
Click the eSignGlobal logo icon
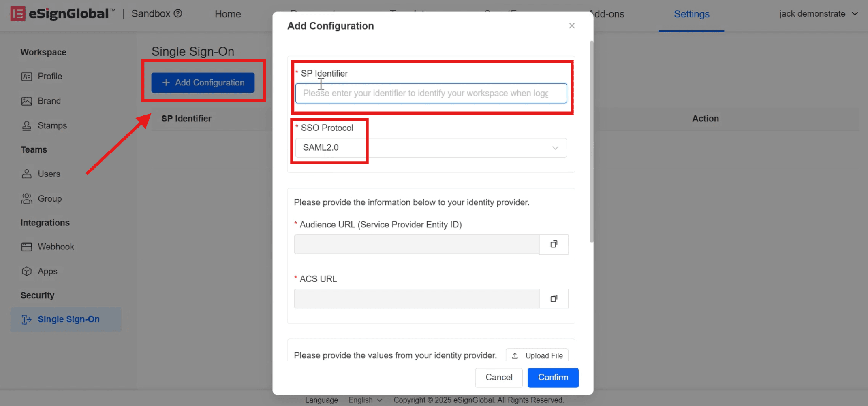click(x=18, y=14)
